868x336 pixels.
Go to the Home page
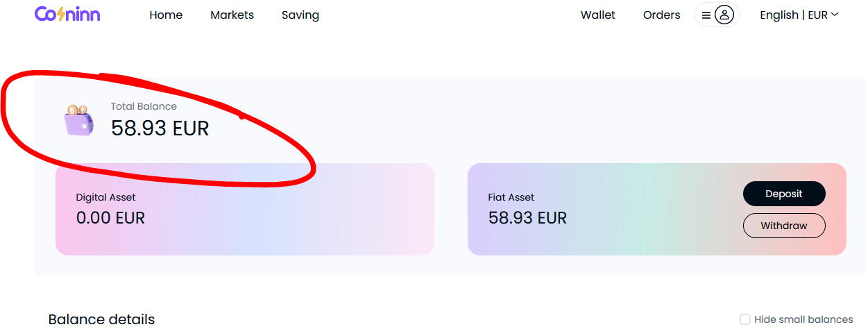click(166, 15)
